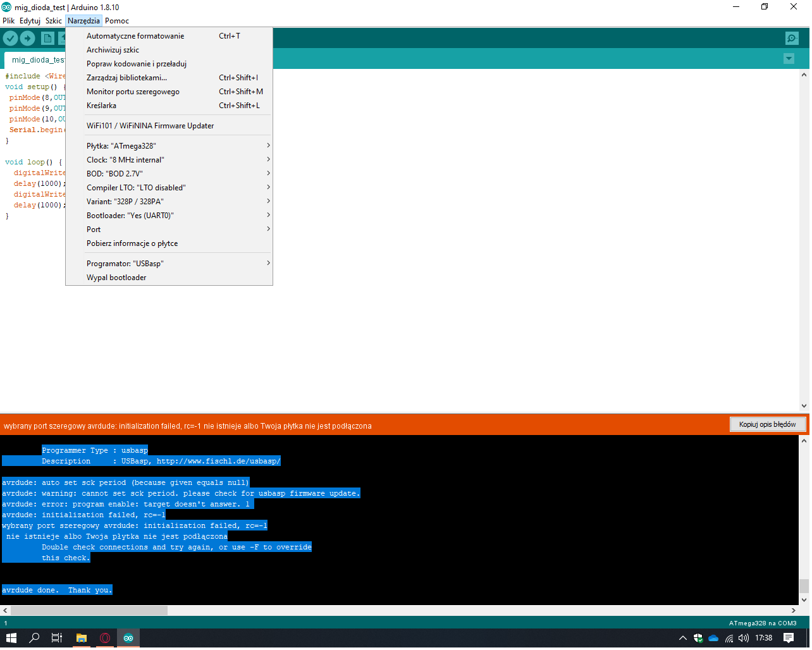Click the Arduino taskbar icon
This screenshot has height=650, width=812.
click(128, 639)
